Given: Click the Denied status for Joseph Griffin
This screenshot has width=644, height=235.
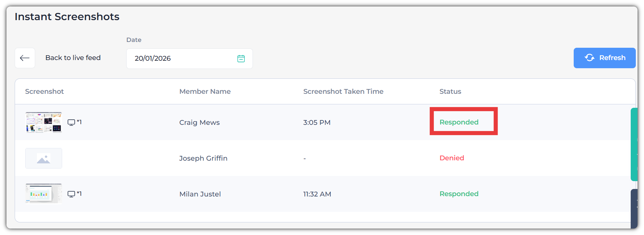Looking at the screenshot, I should pyautogui.click(x=452, y=158).
